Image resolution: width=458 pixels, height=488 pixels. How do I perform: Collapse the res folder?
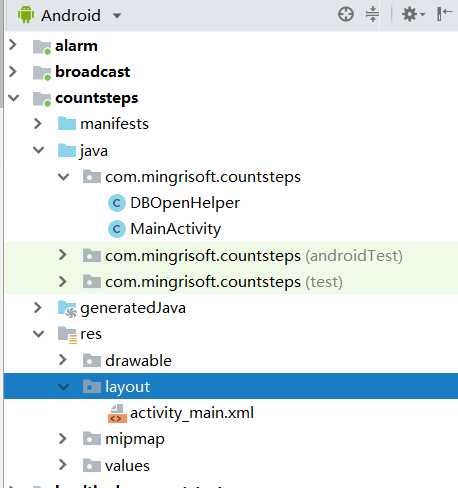(39, 334)
